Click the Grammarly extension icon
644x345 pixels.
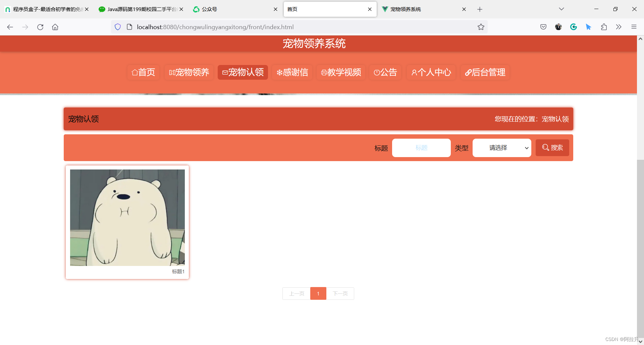[x=574, y=27]
